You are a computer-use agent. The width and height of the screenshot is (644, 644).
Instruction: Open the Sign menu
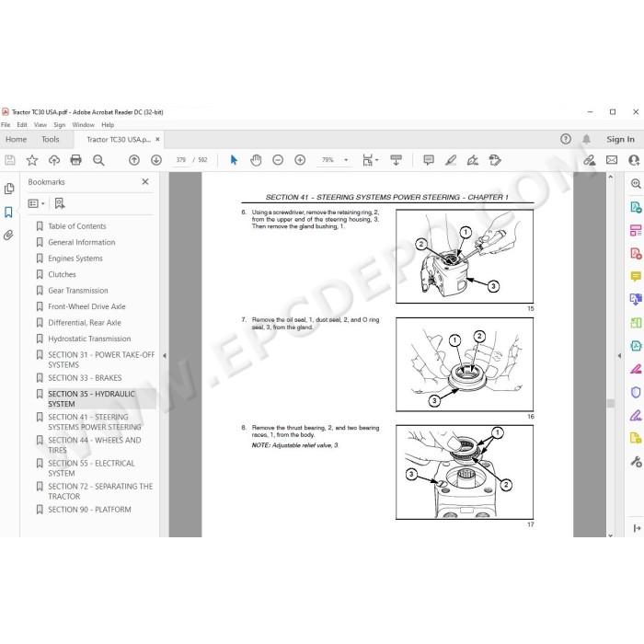pos(60,124)
